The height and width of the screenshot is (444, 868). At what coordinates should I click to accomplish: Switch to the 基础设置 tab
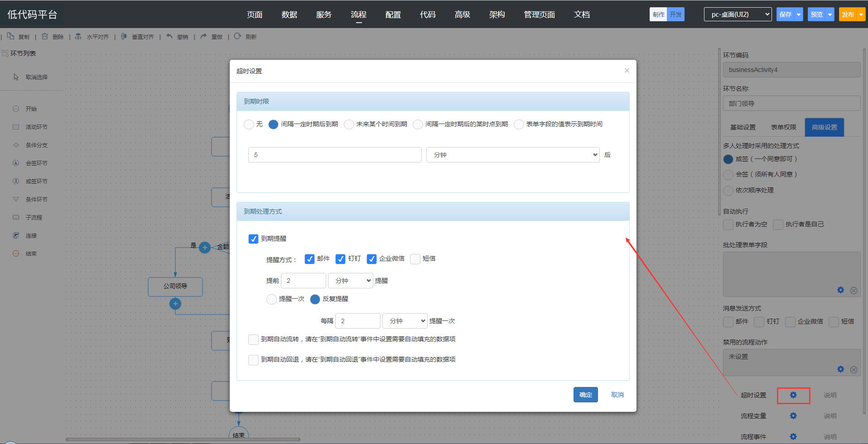(743, 127)
